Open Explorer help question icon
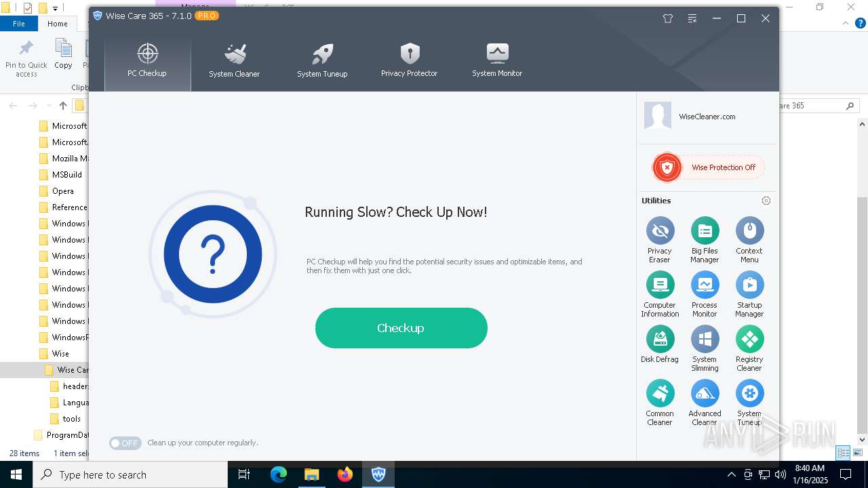Screen dimensions: 868x488 (861, 24)
